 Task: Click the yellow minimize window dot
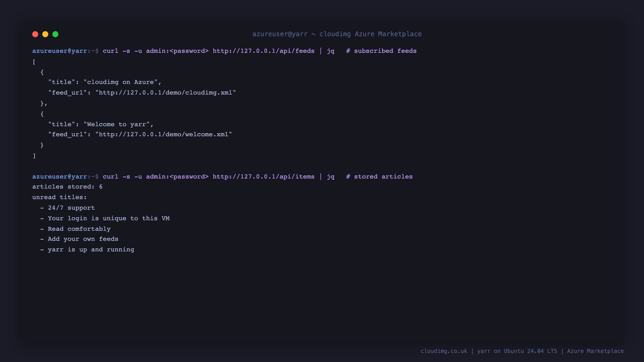pyautogui.click(x=45, y=34)
